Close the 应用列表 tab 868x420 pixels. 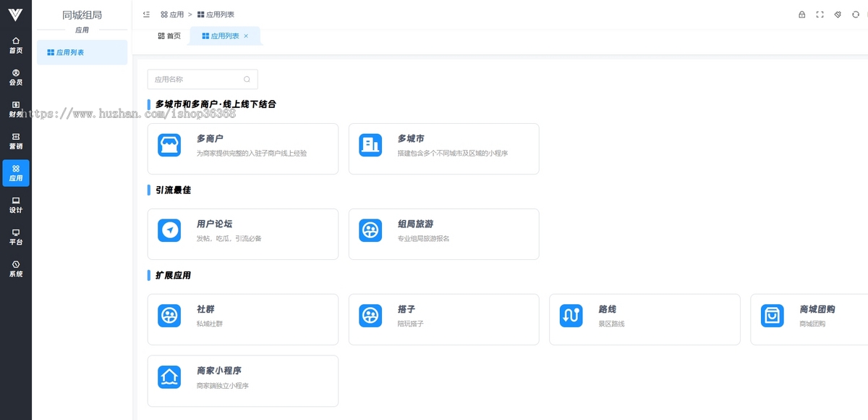click(x=246, y=35)
